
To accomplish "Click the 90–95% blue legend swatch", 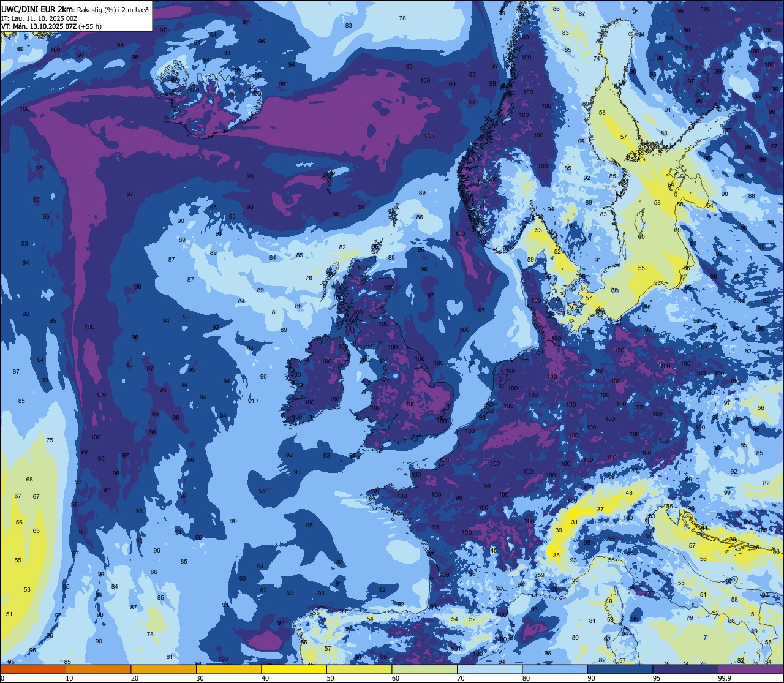I will tap(620, 669).
